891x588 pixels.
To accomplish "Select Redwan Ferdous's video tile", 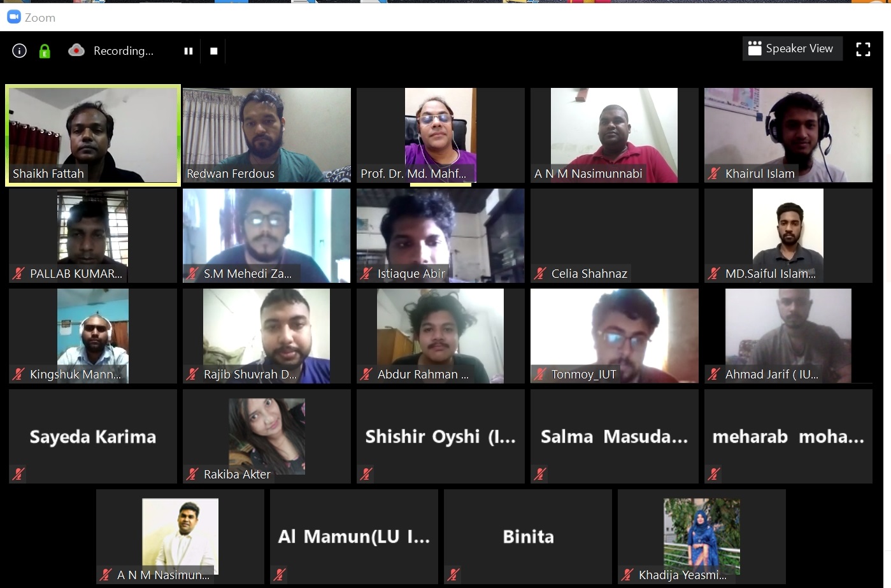I will (267, 135).
